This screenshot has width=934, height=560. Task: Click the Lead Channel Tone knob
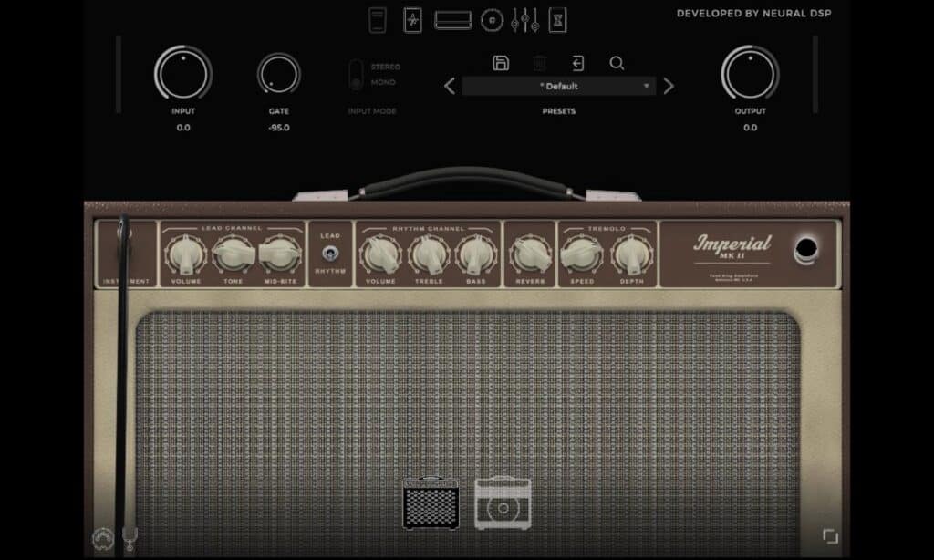tap(233, 254)
